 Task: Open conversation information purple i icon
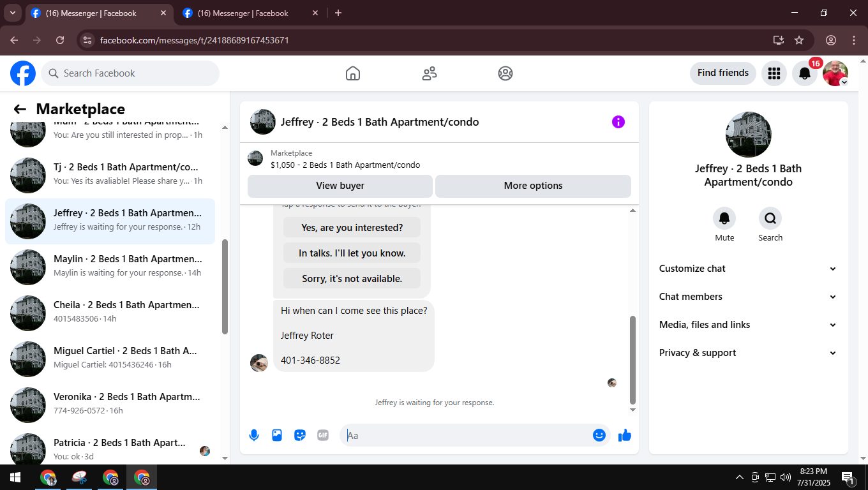[618, 122]
